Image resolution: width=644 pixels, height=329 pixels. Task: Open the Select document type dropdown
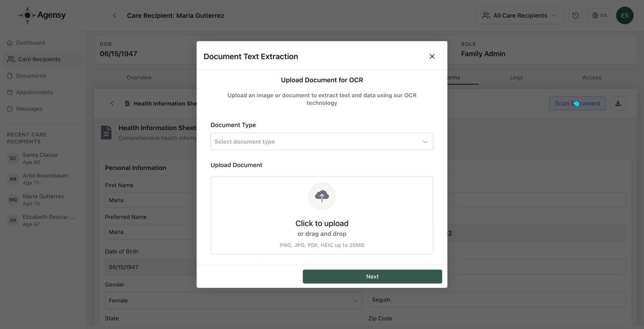coord(322,141)
